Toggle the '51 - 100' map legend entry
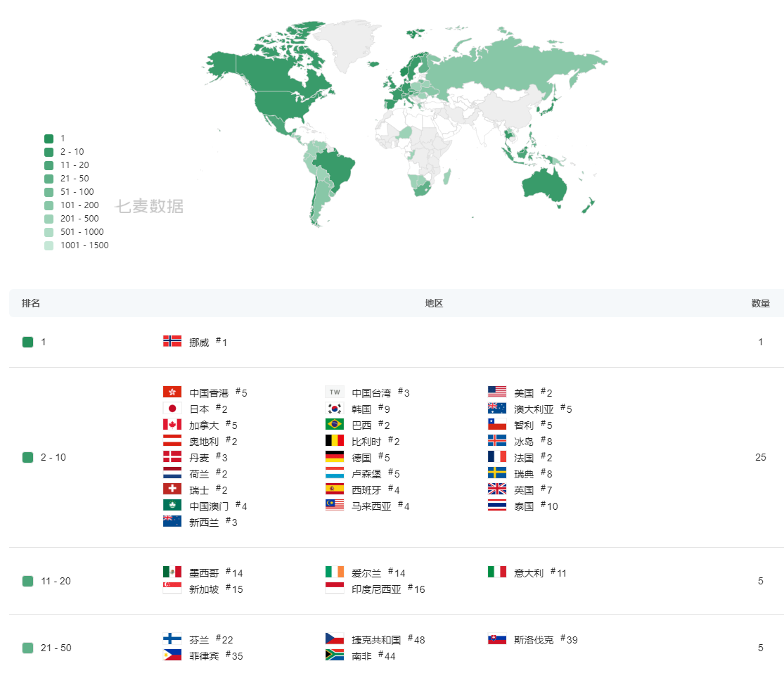The height and width of the screenshot is (673, 784). point(69,192)
